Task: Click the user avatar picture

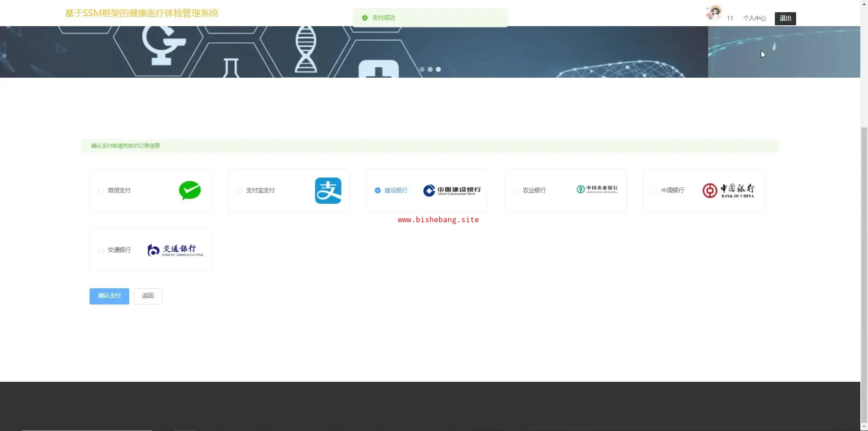Action: click(714, 13)
